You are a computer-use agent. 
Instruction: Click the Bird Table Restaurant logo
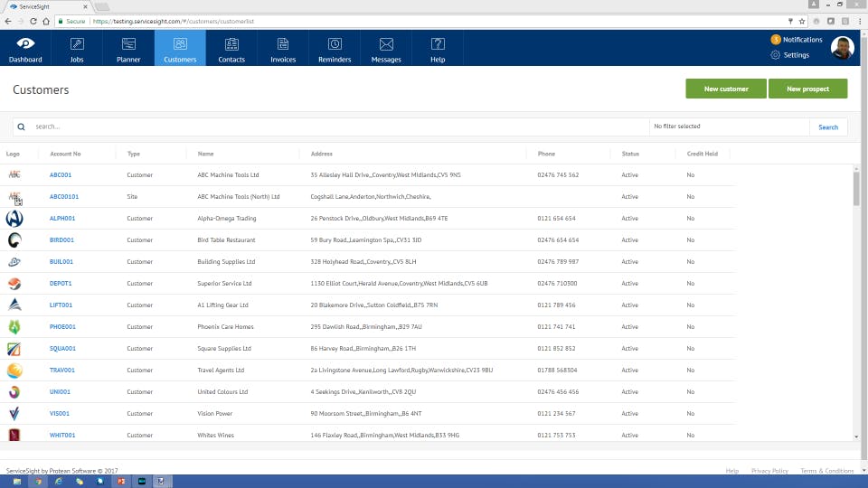14,240
